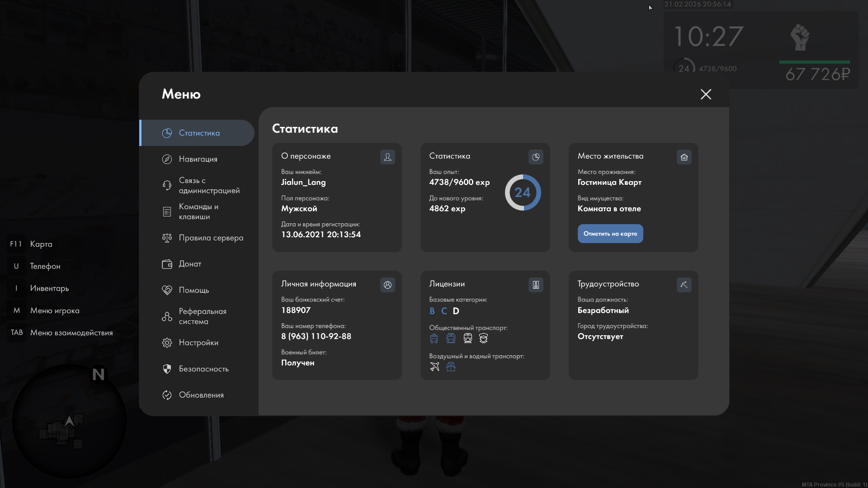The width and height of the screenshot is (868, 488).
Task: Click the pie chart icon on Статистика card
Action: point(536,157)
